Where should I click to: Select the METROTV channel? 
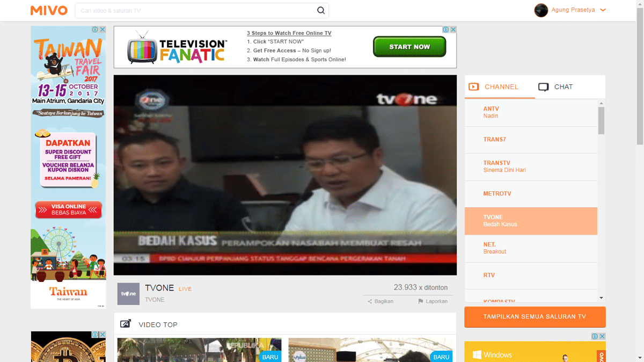point(531,194)
